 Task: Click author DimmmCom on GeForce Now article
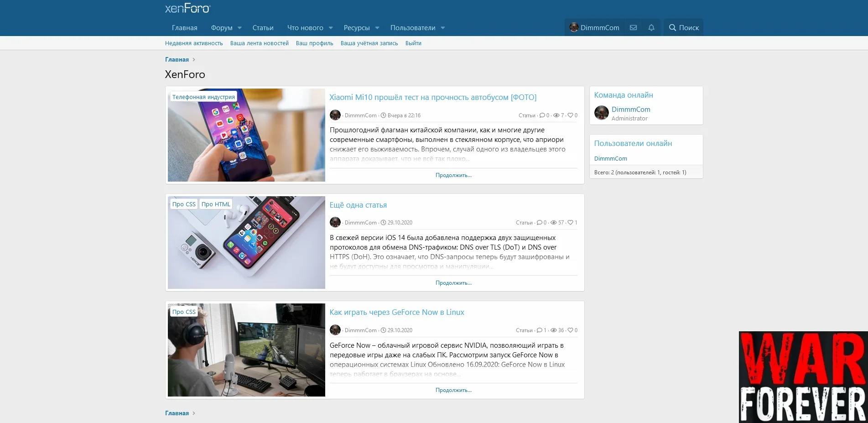pyautogui.click(x=361, y=330)
